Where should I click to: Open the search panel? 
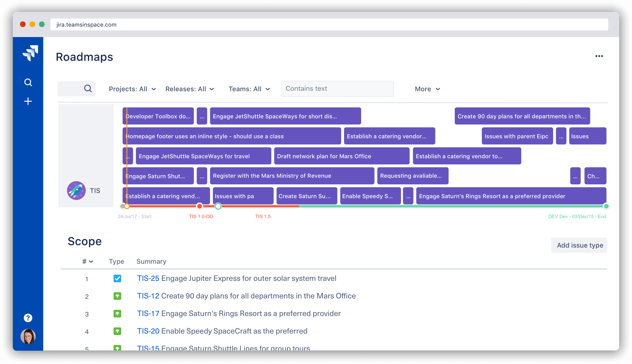click(x=28, y=82)
